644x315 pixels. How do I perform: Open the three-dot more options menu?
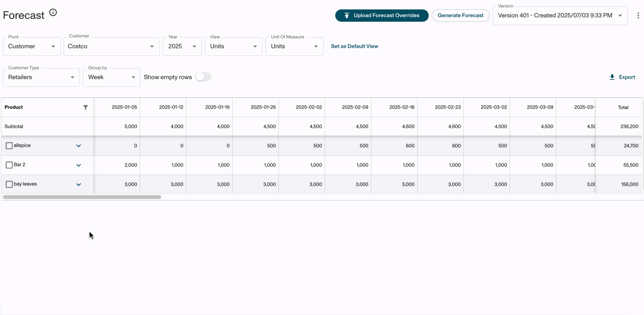point(638,15)
